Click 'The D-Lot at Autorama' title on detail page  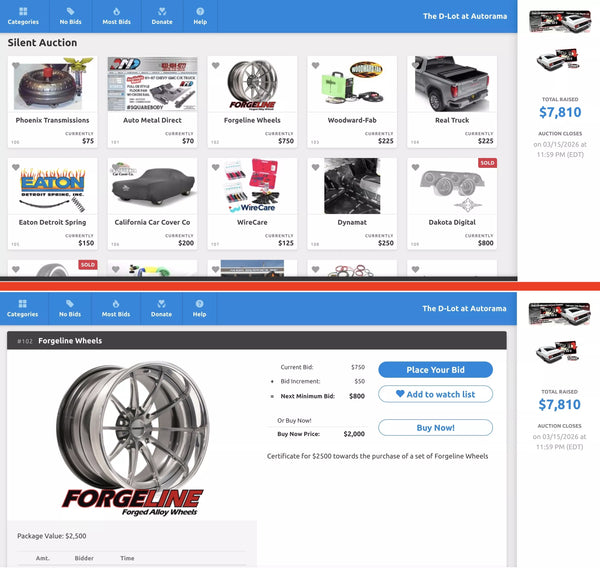tap(464, 308)
